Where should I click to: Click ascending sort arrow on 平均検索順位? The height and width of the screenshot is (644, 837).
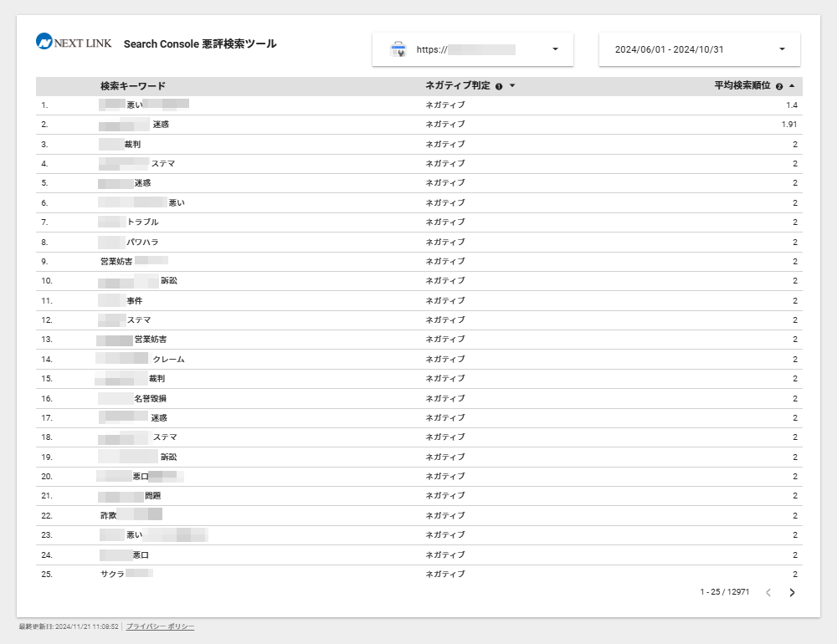point(791,86)
